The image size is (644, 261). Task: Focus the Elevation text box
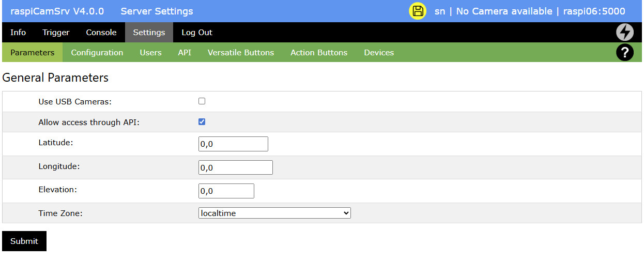pyautogui.click(x=226, y=191)
